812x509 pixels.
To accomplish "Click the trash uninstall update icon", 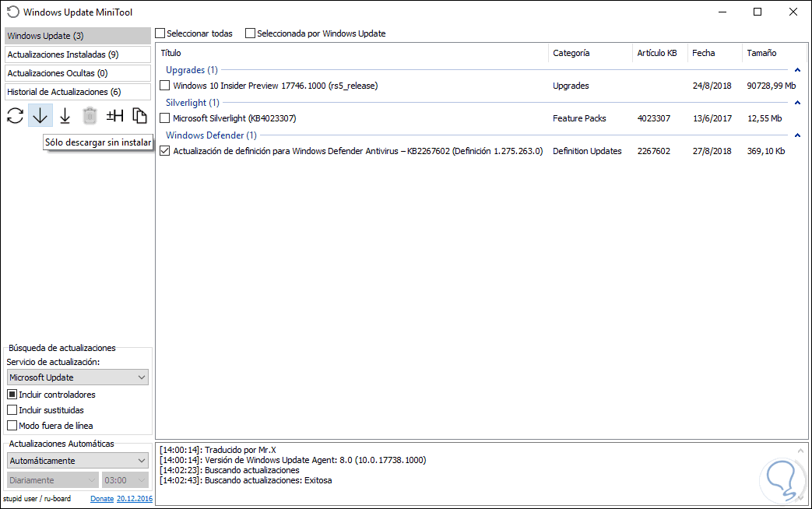I will [x=90, y=115].
